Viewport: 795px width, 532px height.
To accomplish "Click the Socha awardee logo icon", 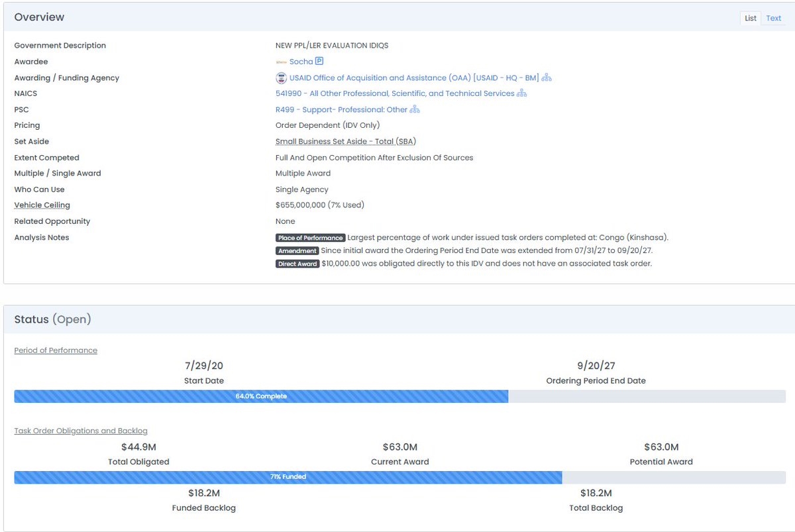I will (281, 62).
